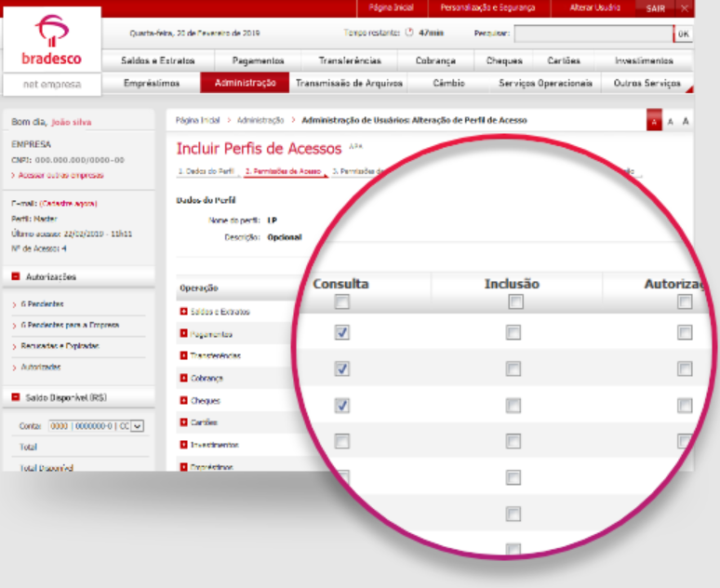
Task: Click the Página Inicial breadcrumb link
Action: [198, 120]
